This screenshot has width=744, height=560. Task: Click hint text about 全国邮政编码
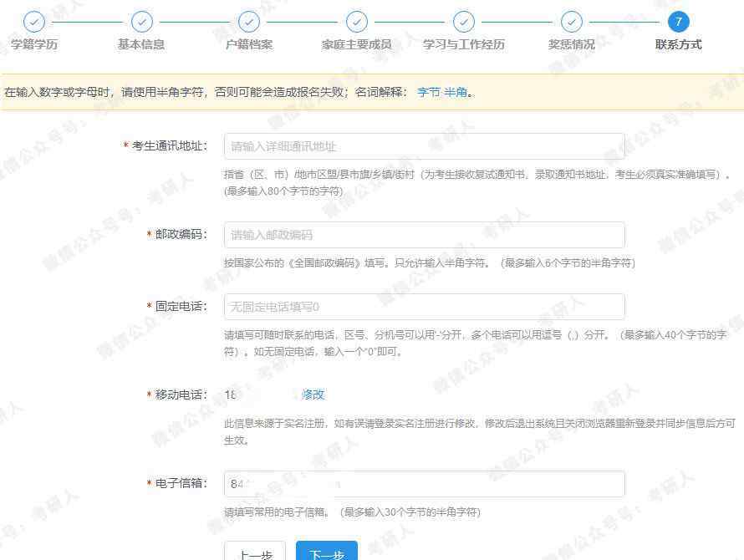(430, 263)
